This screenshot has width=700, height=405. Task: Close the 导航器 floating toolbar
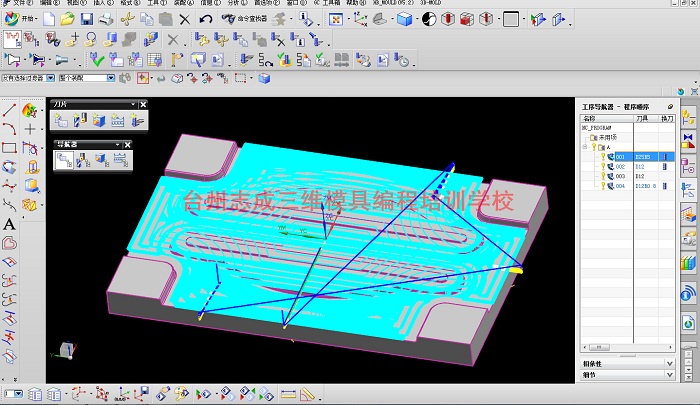tap(128, 145)
